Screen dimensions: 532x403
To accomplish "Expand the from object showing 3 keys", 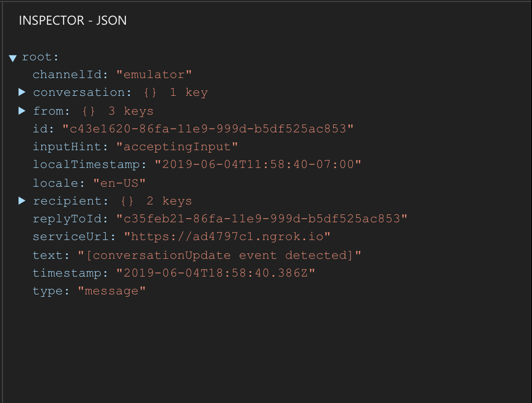I will click(22, 111).
